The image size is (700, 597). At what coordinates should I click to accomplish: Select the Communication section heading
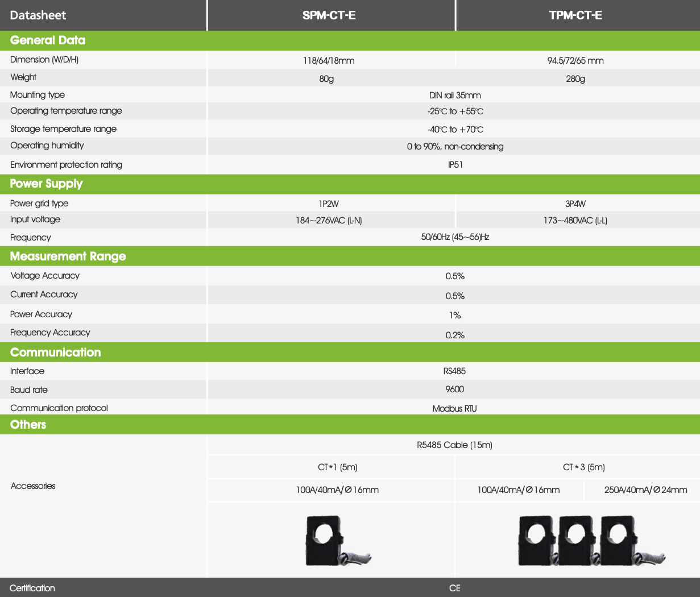click(x=55, y=353)
